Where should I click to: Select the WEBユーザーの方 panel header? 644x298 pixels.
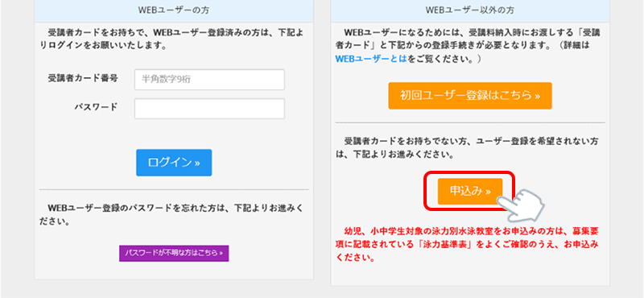pos(174,10)
